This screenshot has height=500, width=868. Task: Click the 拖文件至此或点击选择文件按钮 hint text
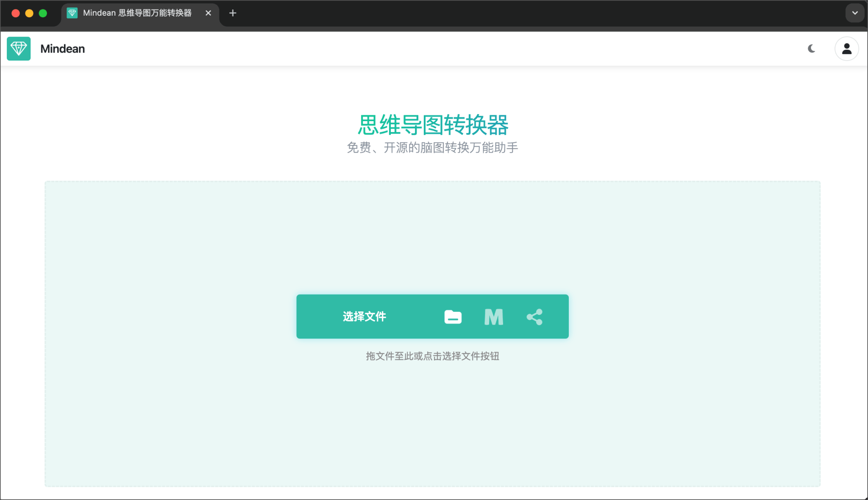point(432,356)
